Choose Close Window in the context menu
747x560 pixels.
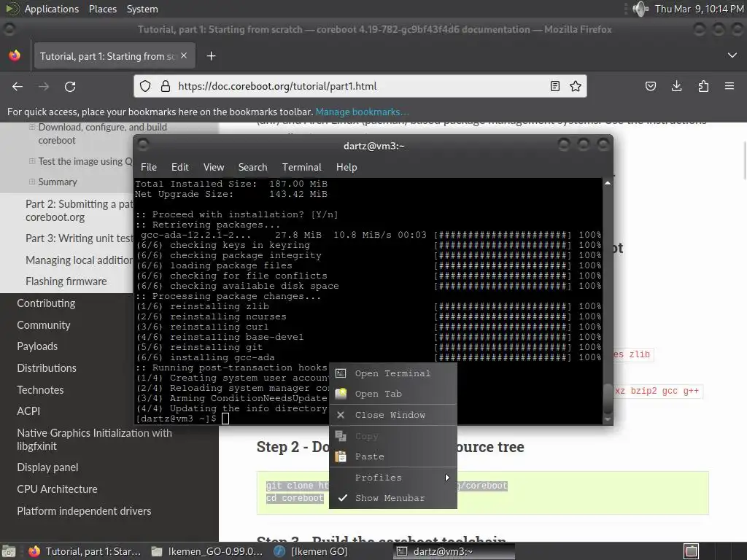tap(393, 415)
